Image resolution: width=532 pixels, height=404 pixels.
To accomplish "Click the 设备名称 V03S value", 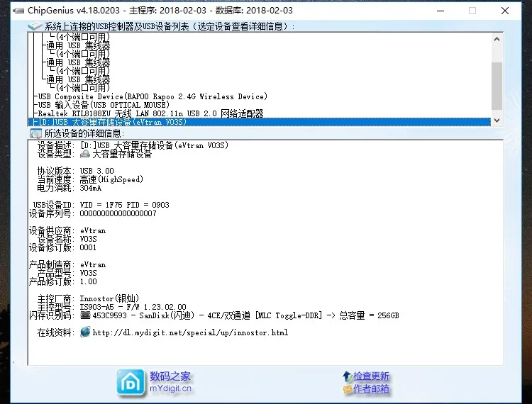I will click(88, 240).
